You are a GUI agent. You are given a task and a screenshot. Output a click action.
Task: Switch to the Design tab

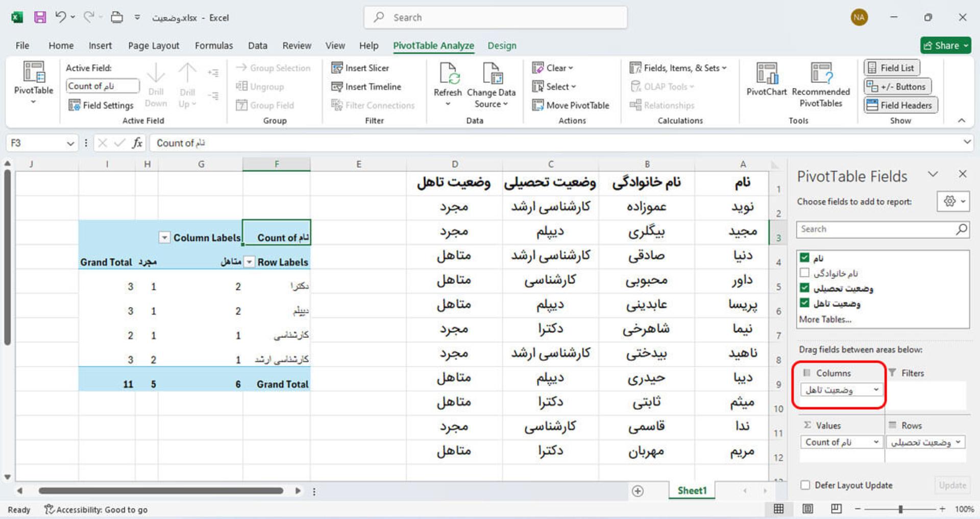pos(502,45)
